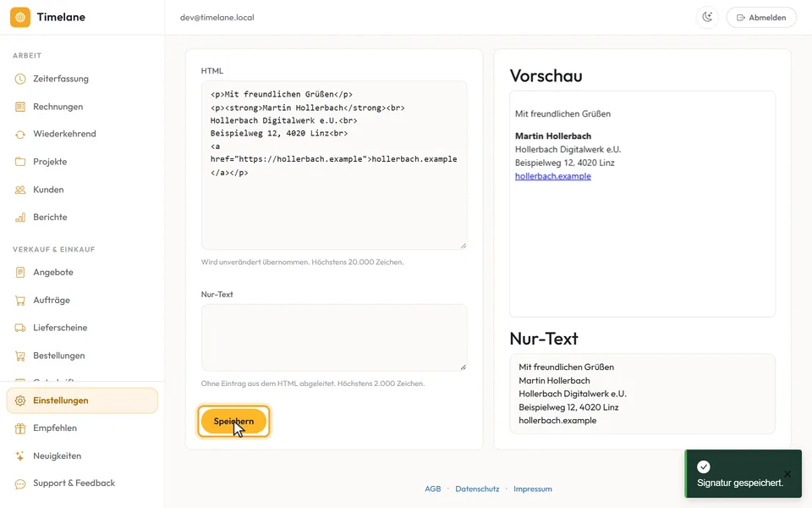Click the Speichern button
This screenshot has width=812, height=508.
(233, 421)
